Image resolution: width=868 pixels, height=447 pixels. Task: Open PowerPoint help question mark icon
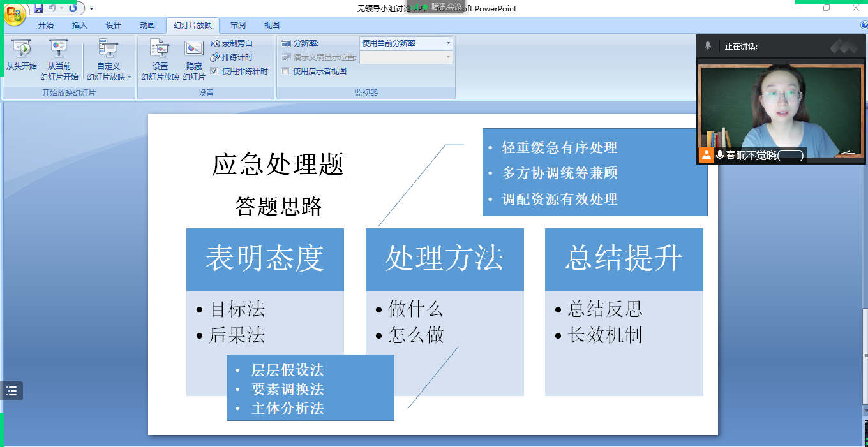tap(864, 26)
